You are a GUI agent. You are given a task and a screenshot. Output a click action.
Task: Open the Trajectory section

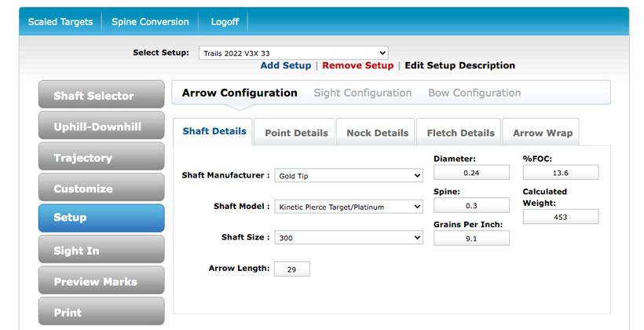point(101,158)
